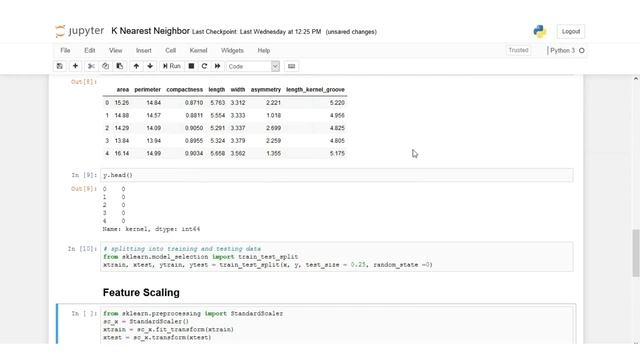Move selected cell up arrow
This screenshot has width=640, height=360.
click(x=136, y=66)
